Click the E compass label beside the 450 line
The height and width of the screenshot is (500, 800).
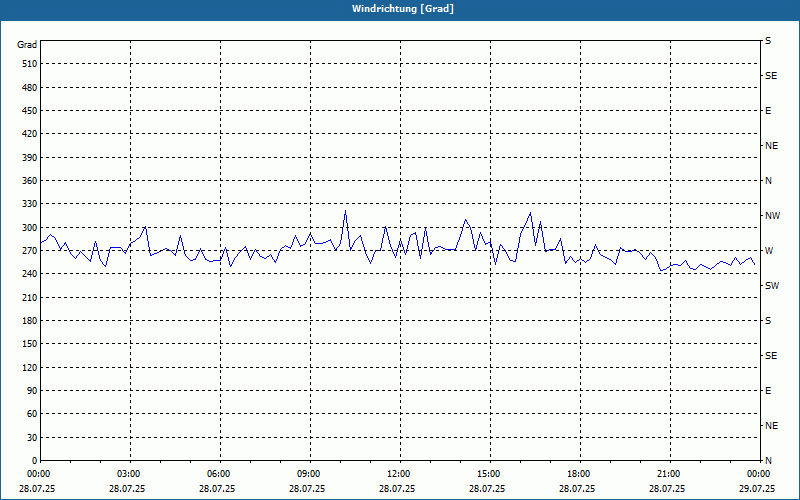coord(768,111)
